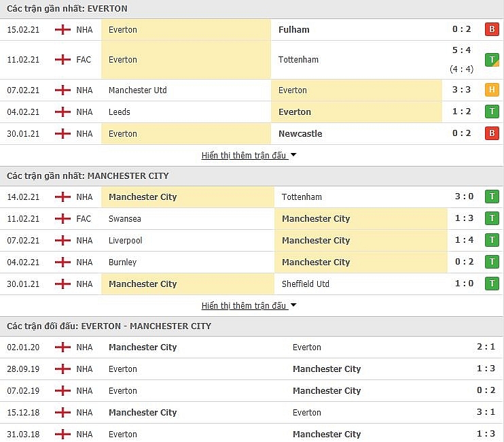Screen dimensions: 504x442
Task: Select Fulham team name in first row
Action: click(293, 30)
